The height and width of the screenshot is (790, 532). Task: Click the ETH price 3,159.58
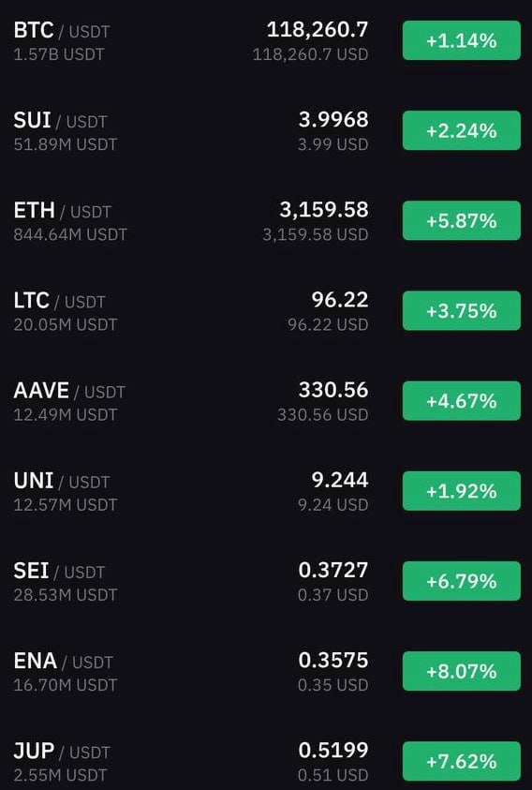click(x=324, y=210)
